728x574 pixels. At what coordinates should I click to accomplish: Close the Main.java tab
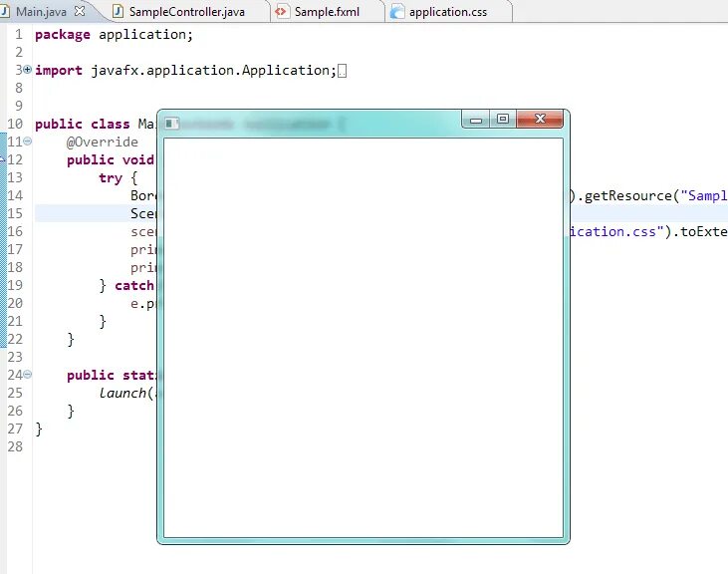[x=80, y=11]
